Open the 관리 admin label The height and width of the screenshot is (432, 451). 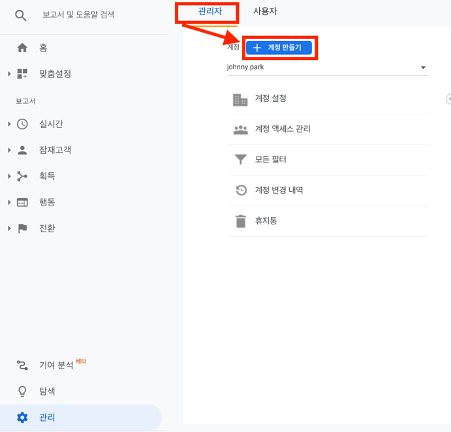(x=47, y=417)
